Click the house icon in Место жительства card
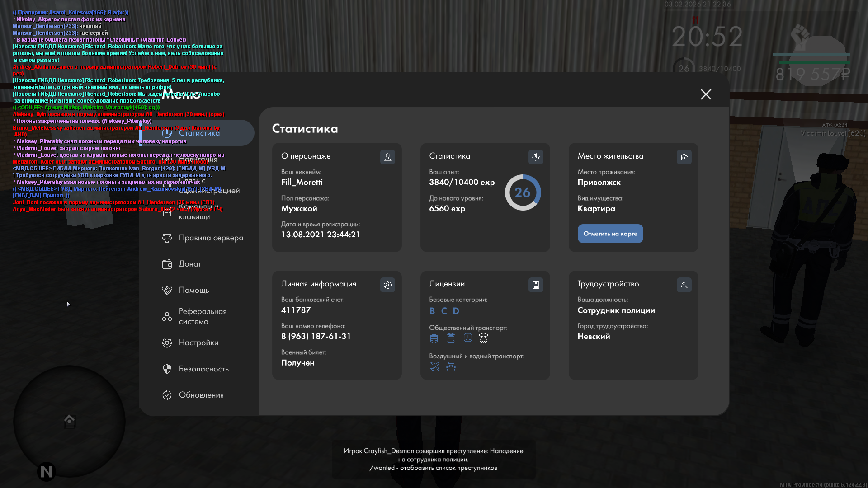The width and height of the screenshot is (868, 488). [684, 157]
